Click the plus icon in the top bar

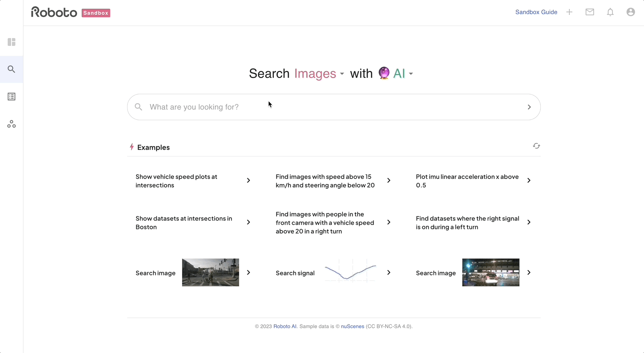(569, 12)
